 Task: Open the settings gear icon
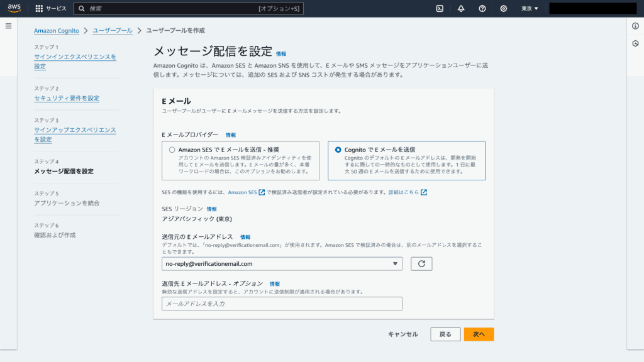coord(504,9)
